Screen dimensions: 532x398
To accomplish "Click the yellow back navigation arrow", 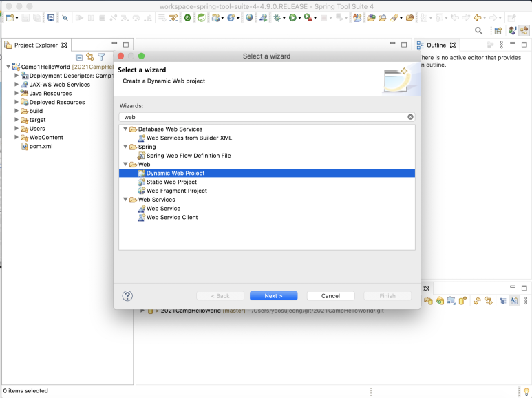I will 478,18.
